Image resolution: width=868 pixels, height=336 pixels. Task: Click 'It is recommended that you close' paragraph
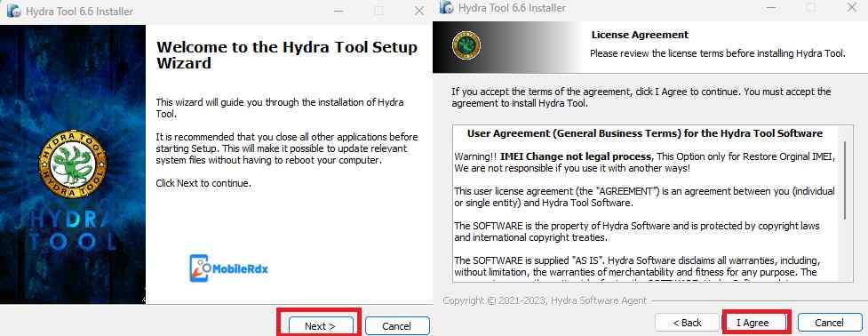(287, 148)
